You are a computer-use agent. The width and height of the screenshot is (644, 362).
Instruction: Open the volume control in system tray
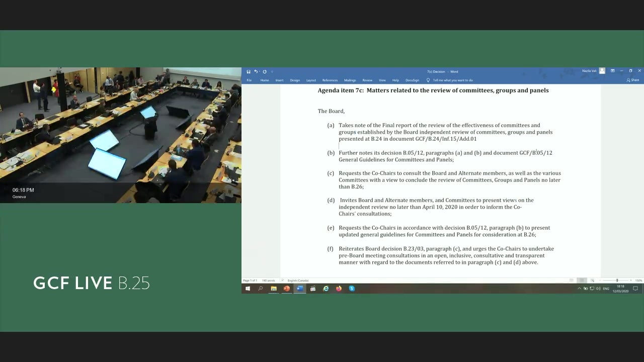(x=598, y=289)
